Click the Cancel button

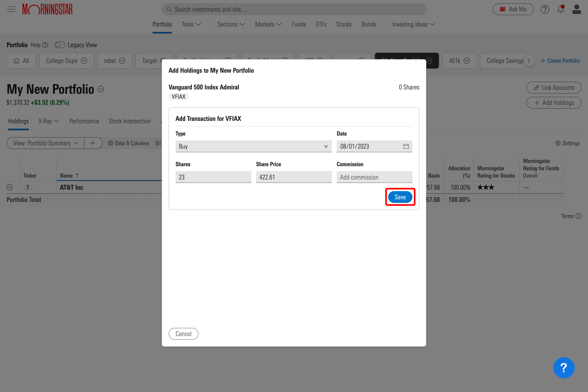[184, 334]
